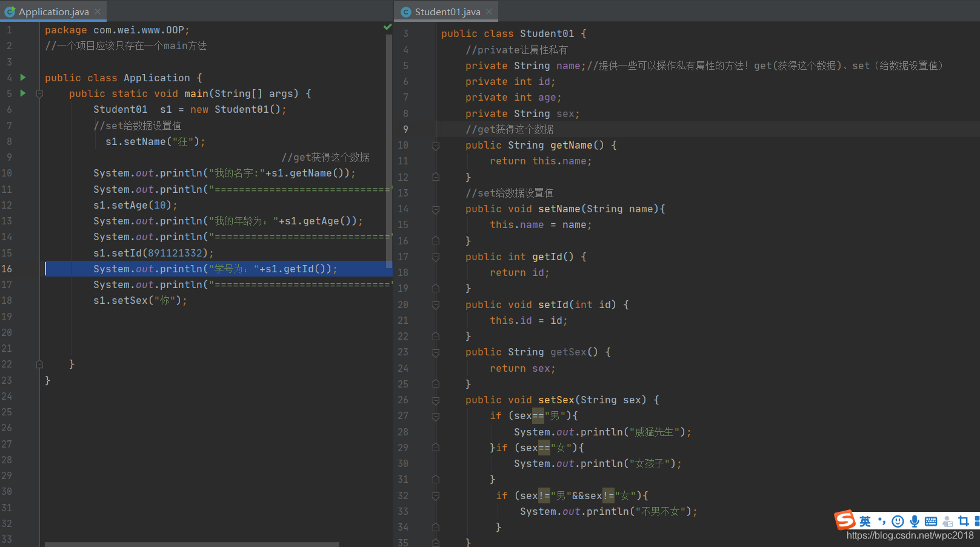Close the Student01.java tab

tap(489, 12)
